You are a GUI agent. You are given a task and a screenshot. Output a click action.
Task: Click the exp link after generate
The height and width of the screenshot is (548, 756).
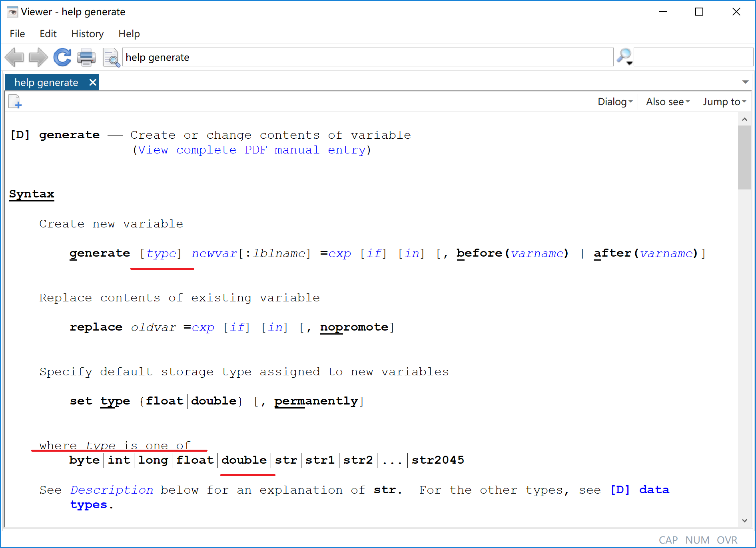340,253
